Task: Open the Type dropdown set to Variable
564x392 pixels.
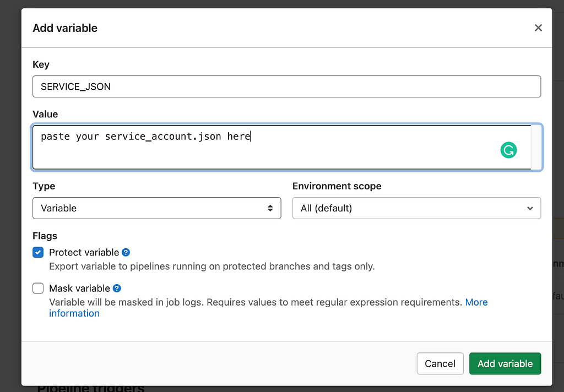Action: click(157, 208)
